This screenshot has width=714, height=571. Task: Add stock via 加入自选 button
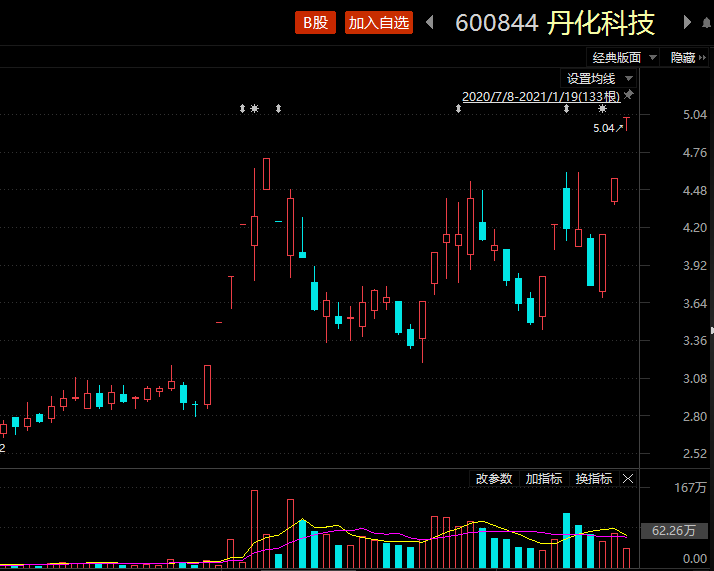pyautogui.click(x=379, y=22)
